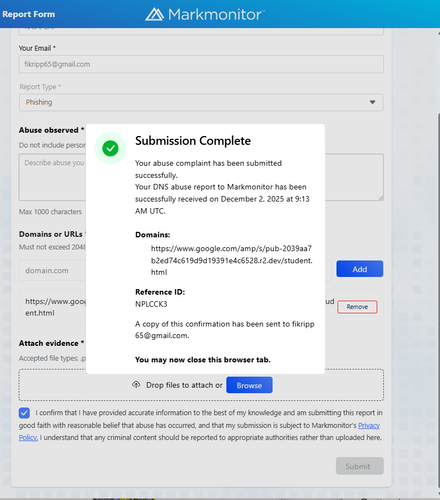Click the Submission Complete heading
This screenshot has width=440, height=500.
tap(193, 141)
